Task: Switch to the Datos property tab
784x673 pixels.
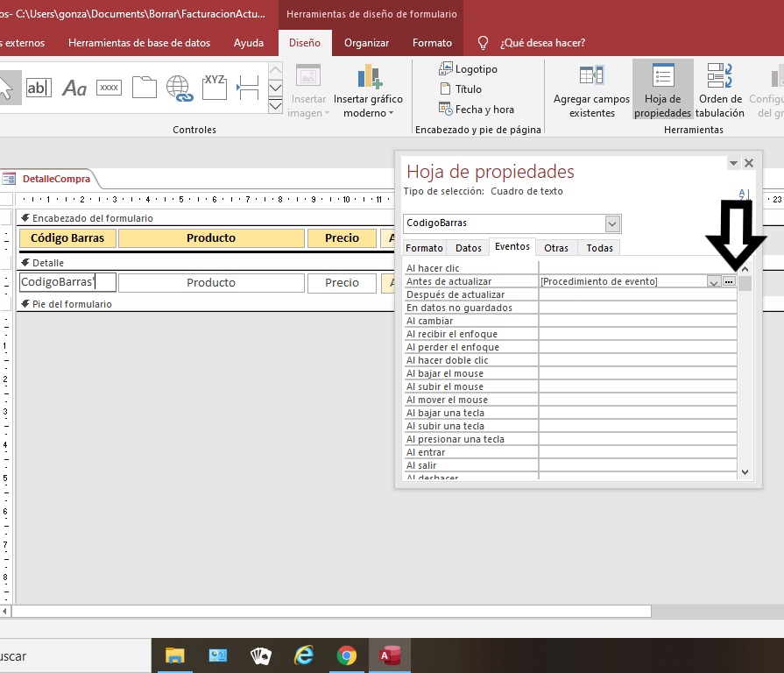Action: coord(467,248)
